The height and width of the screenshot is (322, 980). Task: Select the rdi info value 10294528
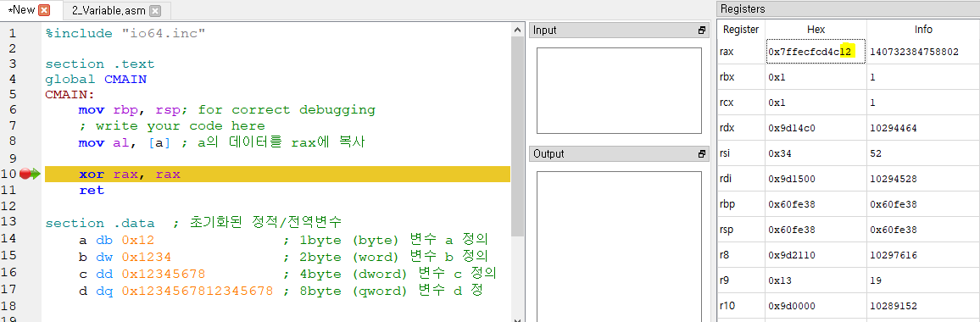click(923, 179)
